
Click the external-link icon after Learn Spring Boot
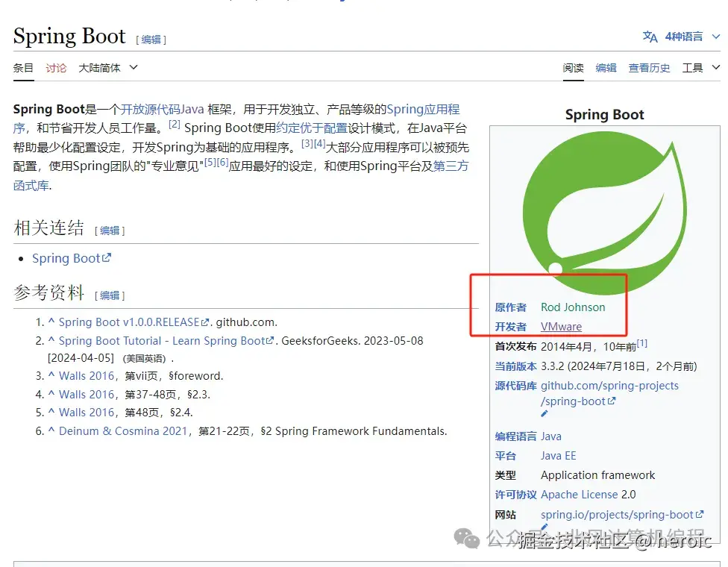tap(270, 340)
